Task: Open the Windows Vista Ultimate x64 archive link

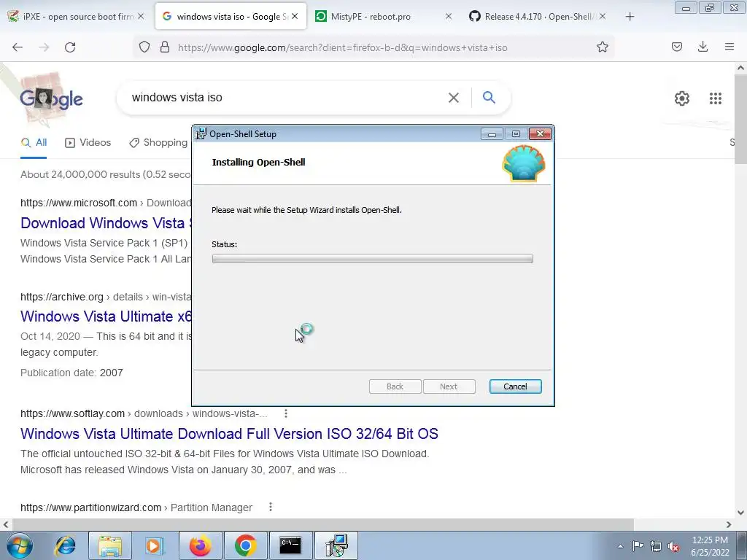Action: pyautogui.click(x=106, y=316)
